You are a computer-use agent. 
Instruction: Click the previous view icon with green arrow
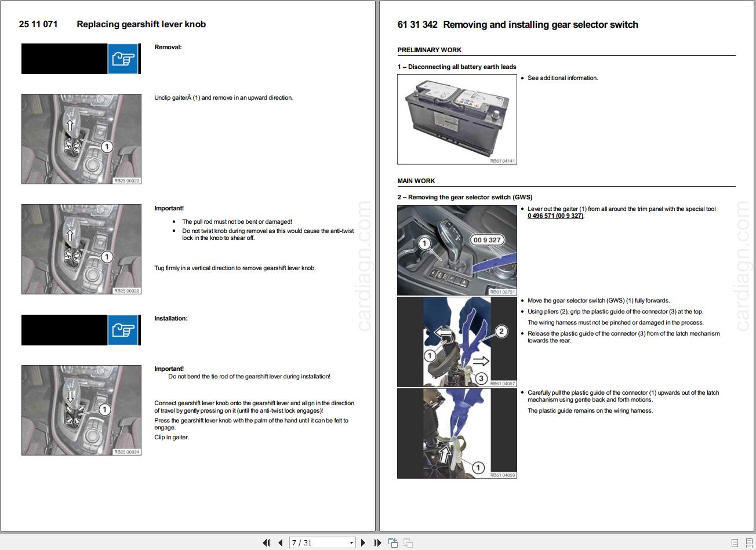click(394, 542)
